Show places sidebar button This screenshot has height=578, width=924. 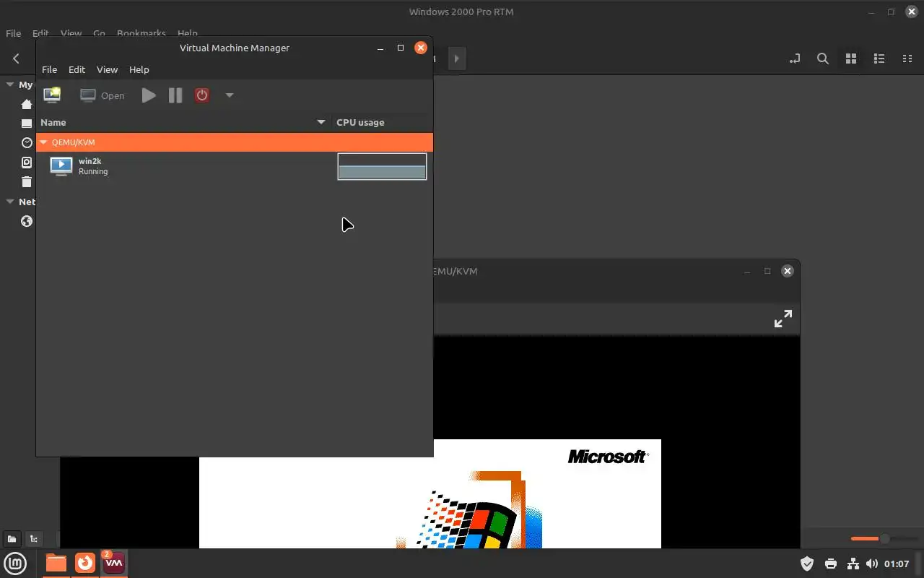point(12,538)
